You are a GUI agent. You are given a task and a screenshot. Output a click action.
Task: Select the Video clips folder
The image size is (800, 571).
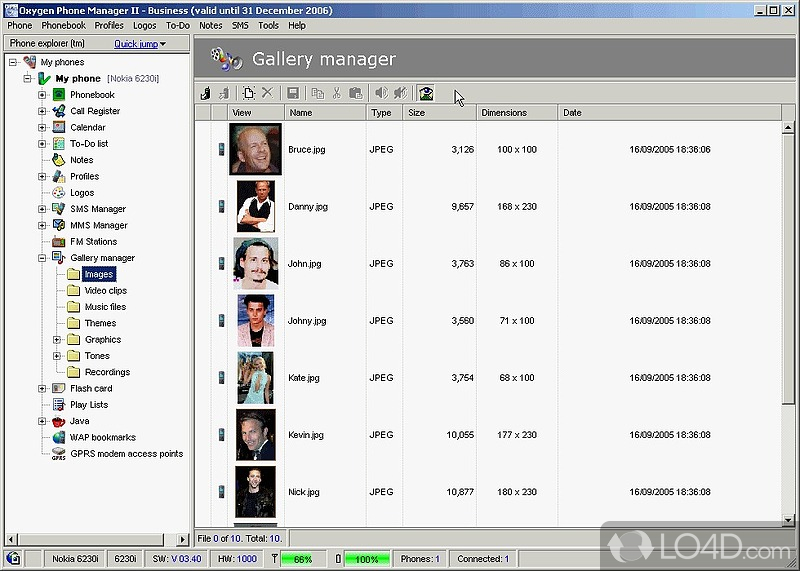tap(105, 291)
